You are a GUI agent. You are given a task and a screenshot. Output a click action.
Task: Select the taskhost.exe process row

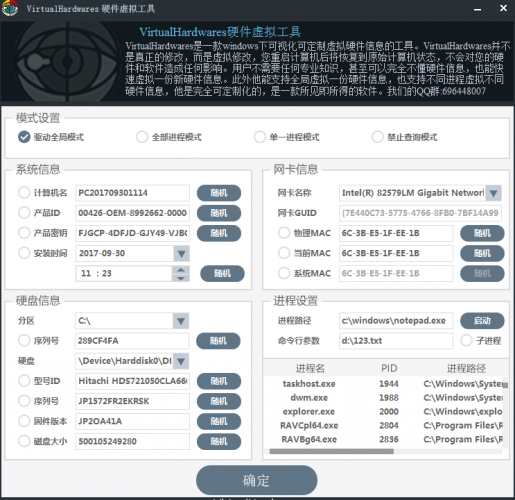point(383,384)
